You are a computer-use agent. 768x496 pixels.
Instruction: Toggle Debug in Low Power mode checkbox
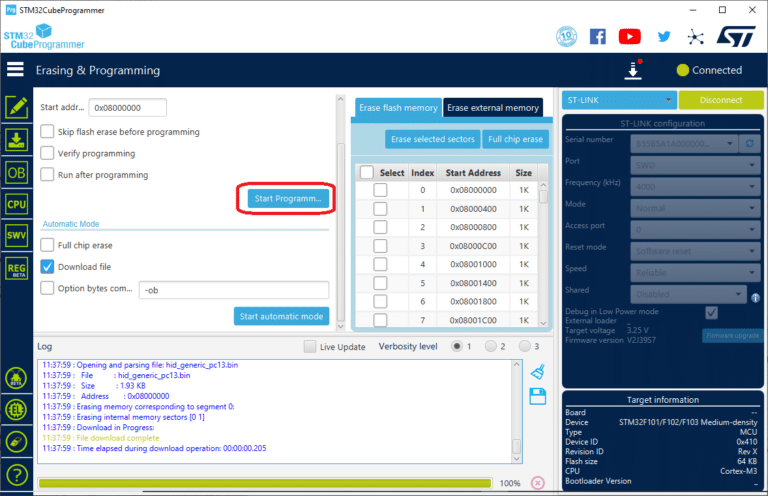pyautogui.click(x=711, y=312)
